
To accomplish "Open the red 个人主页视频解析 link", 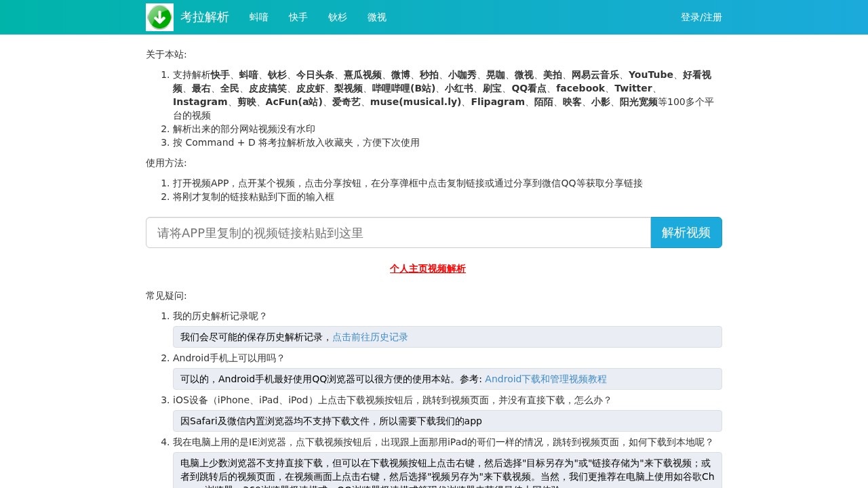I will click(x=427, y=268).
